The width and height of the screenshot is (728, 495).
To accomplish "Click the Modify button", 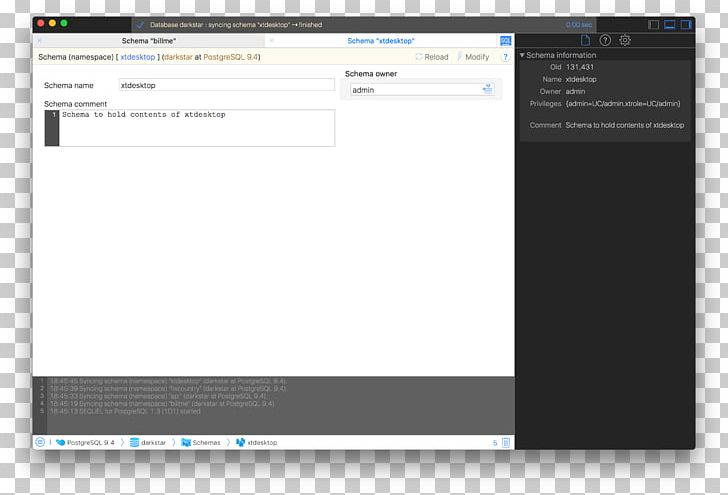I will 473,57.
